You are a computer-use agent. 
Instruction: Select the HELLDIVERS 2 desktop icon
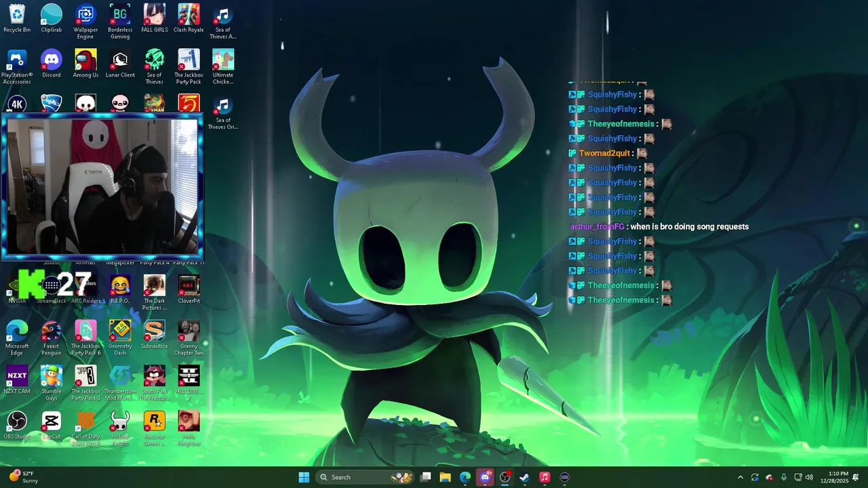click(189, 384)
